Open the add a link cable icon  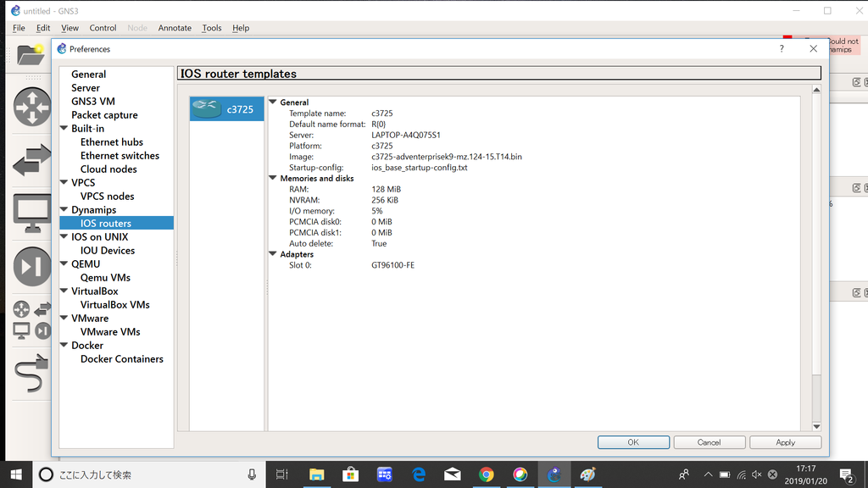[x=31, y=372]
